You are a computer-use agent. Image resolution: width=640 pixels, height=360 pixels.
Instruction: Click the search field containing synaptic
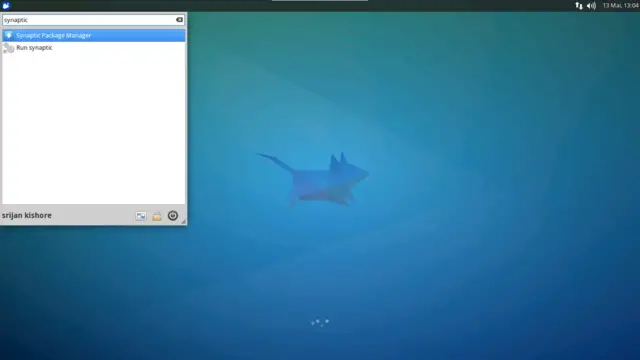pyautogui.click(x=93, y=20)
